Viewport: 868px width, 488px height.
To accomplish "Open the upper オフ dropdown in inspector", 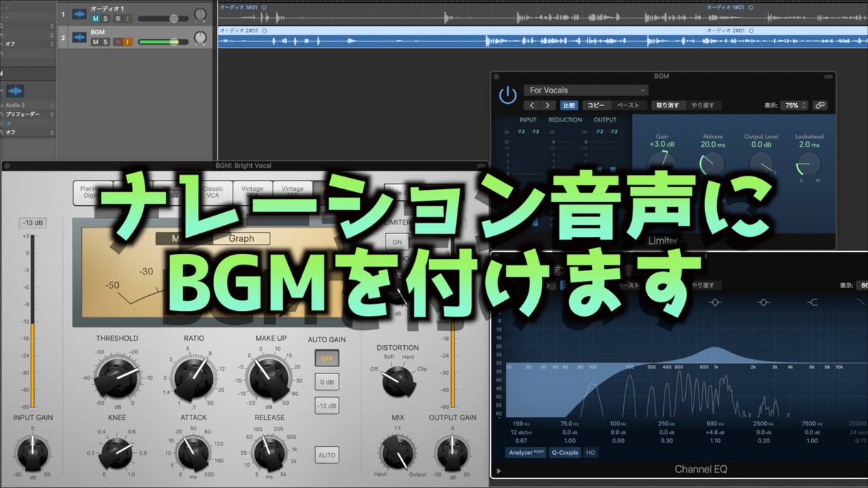I will pos(28,44).
